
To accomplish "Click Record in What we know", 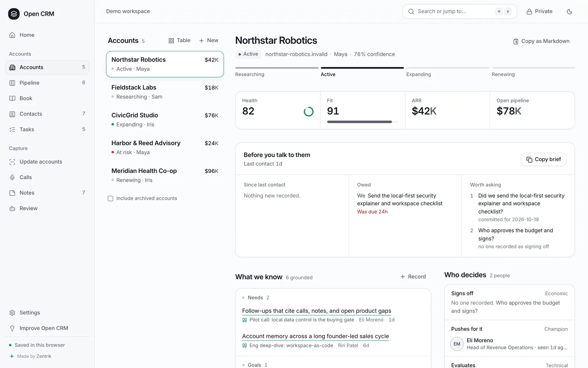I will tap(413, 277).
